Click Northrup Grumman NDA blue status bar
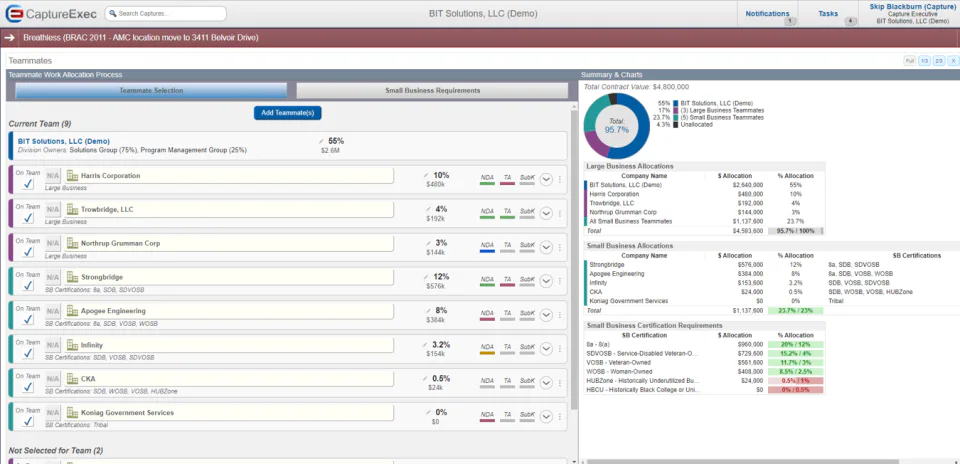The width and height of the screenshot is (960, 464). (x=487, y=250)
